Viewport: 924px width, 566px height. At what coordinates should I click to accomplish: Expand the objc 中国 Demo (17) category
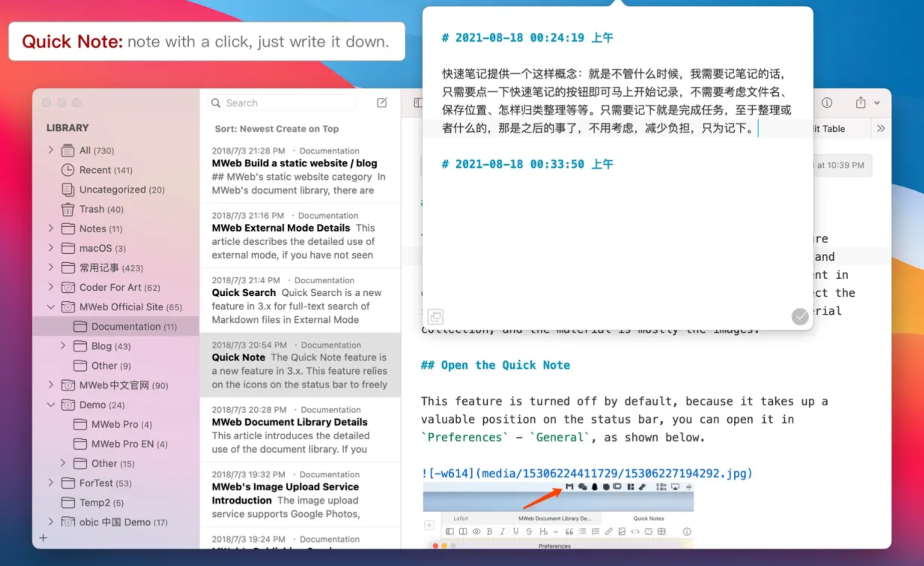(x=50, y=522)
